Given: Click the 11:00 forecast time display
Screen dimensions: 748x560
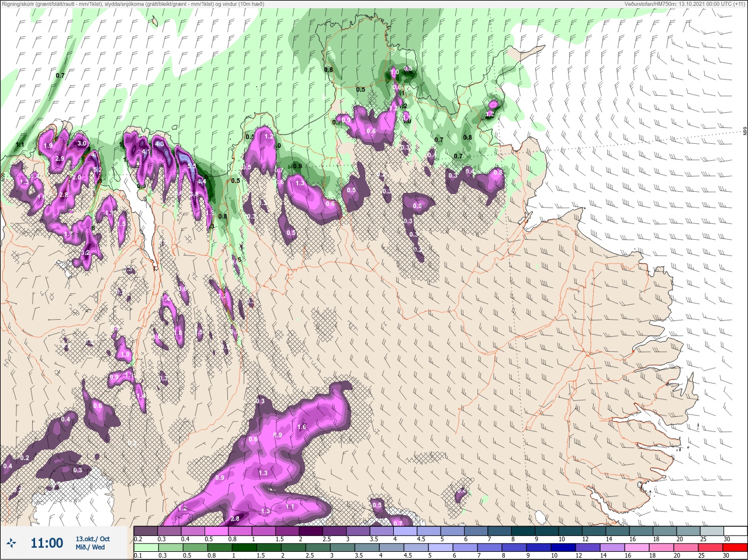Looking at the screenshot, I should click(x=47, y=543).
